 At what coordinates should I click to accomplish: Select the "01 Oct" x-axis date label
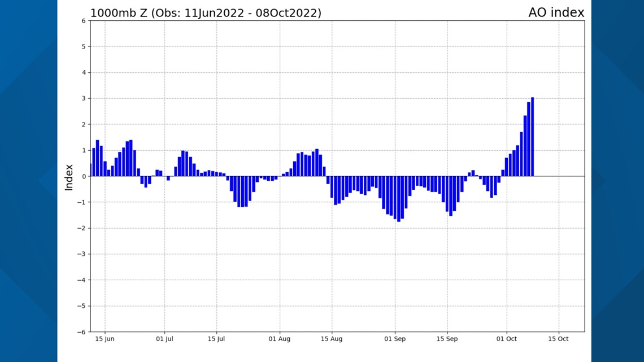coord(506,339)
